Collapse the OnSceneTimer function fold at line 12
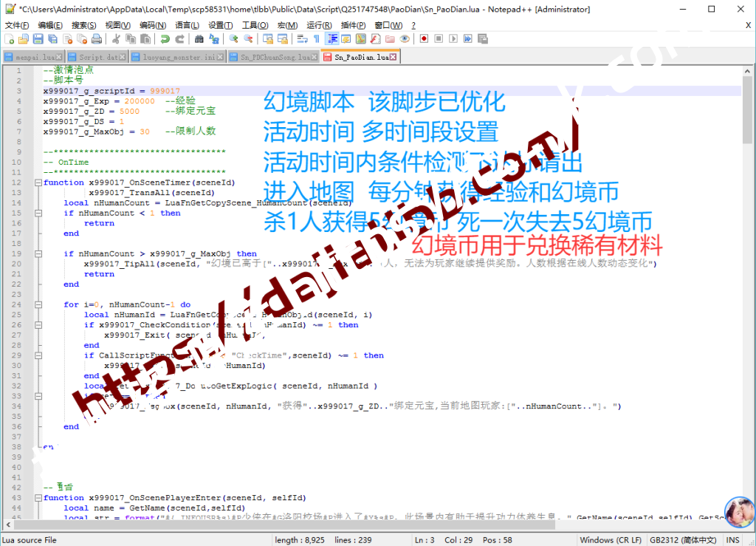Image resolution: width=756 pixels, height=546 pixels. coord(37,182)
